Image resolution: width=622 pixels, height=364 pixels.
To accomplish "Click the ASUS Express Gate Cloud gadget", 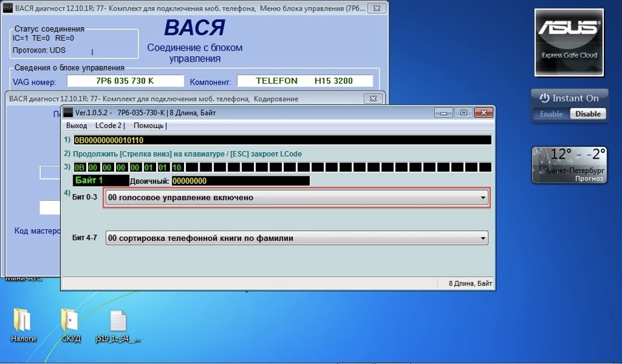I will (x=570, y=43).
